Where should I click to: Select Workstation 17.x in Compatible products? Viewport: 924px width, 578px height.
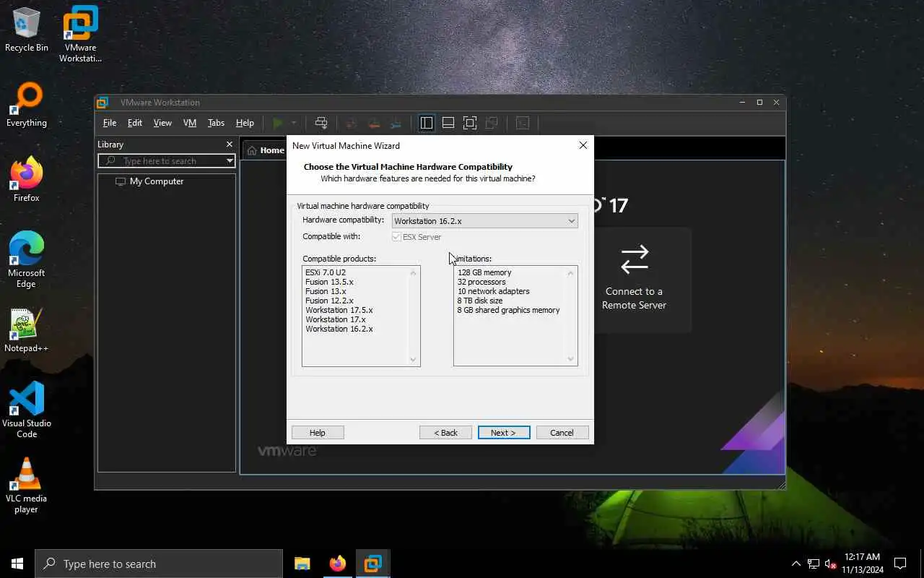tap(336, 319)
